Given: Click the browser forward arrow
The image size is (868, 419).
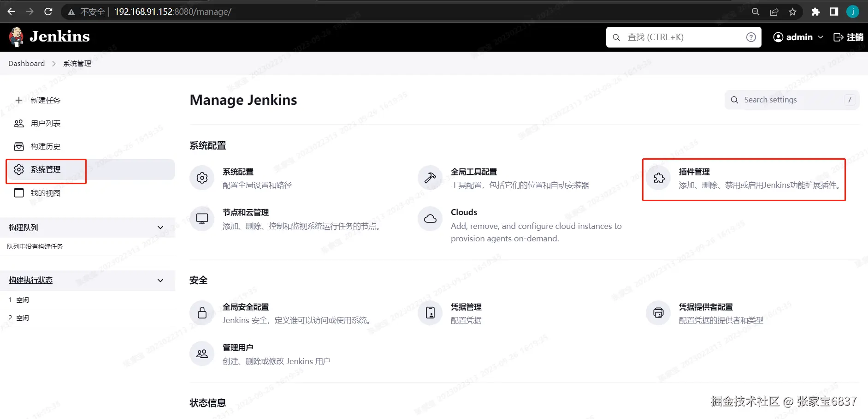Looking at the screenshot, I should tap(30, 12).
